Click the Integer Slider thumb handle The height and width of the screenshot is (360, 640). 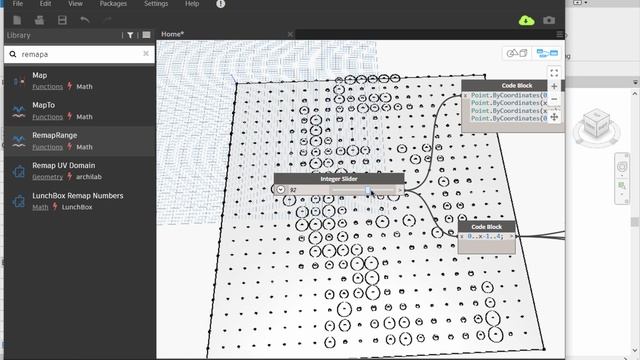(x=368, y=190)
